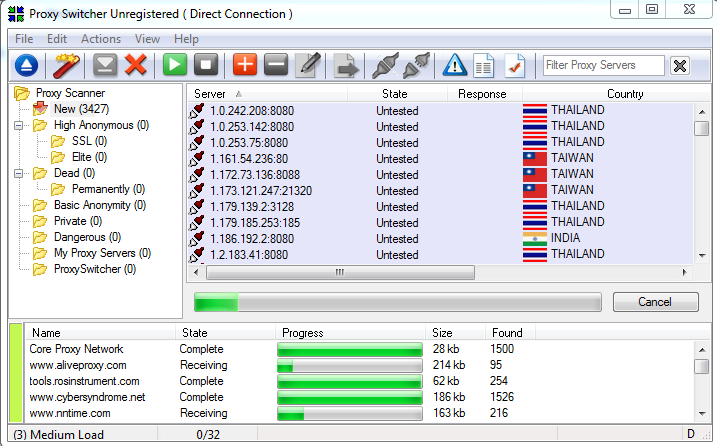Viewport: 717px width, 446px height.
Task: Select the Basic Anonymity (0) folder
Action: tap(100, 205)
